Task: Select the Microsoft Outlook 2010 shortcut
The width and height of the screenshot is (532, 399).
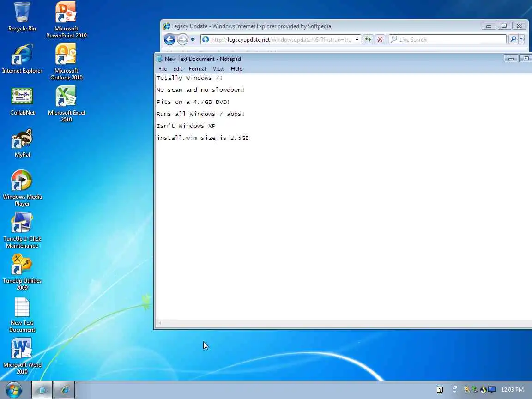Action: pyautogui.click(x=66, y=62)
